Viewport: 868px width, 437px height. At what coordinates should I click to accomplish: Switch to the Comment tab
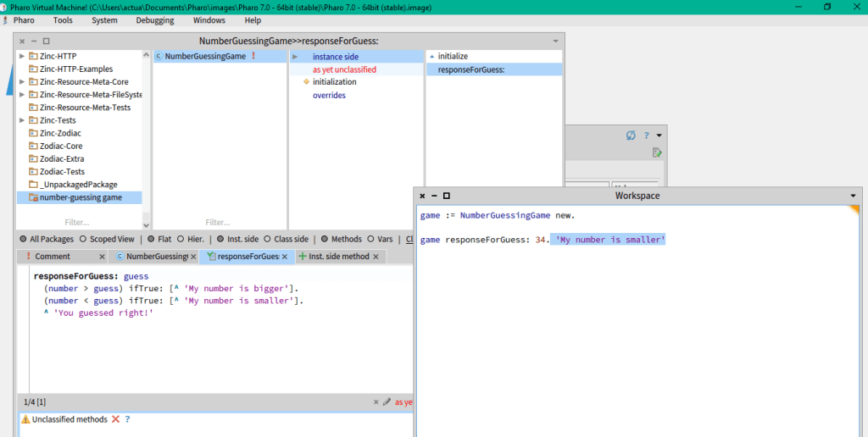(x=53, y=257)
